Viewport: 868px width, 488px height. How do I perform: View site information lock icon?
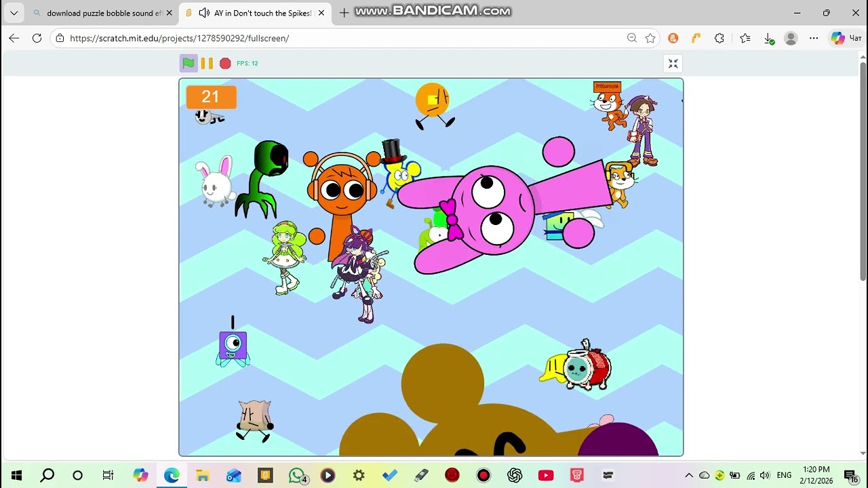(x=60, y=38)
